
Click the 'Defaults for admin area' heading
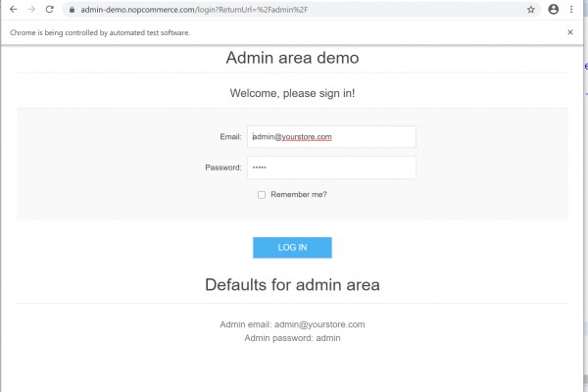point(292,285)
